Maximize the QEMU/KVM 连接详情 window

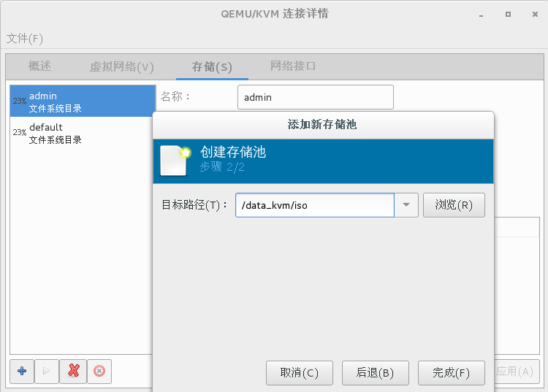[508, 15]
